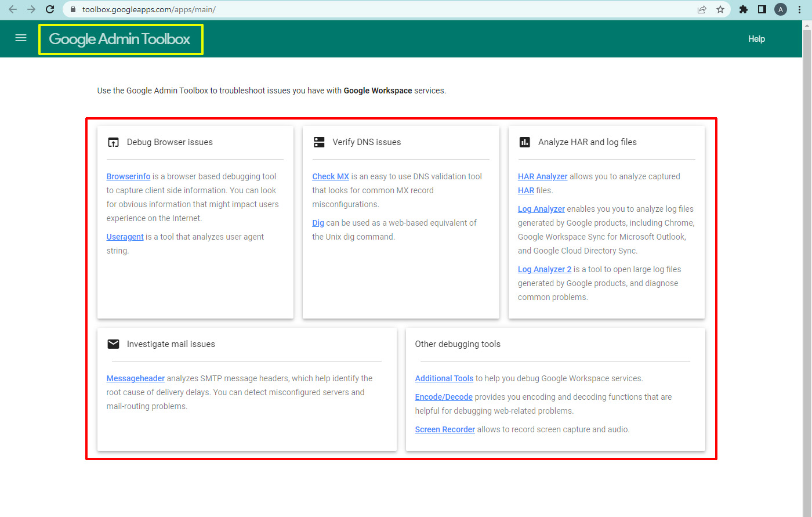Click the Analyze HAR and log files heading
The width and height of the screenshot is (812, 517).
click(x=588, y=142)
